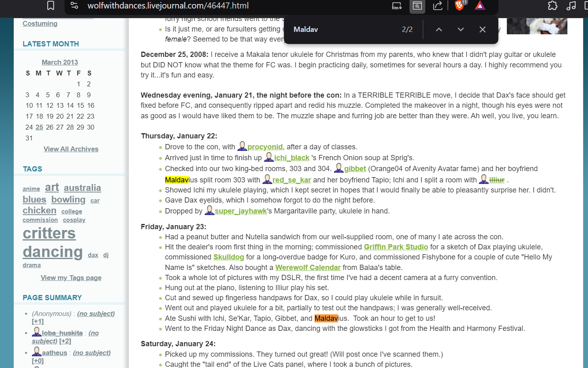Click View All Archives
Image resolution: width=588 pixels, height=368 pixels.
71,149
